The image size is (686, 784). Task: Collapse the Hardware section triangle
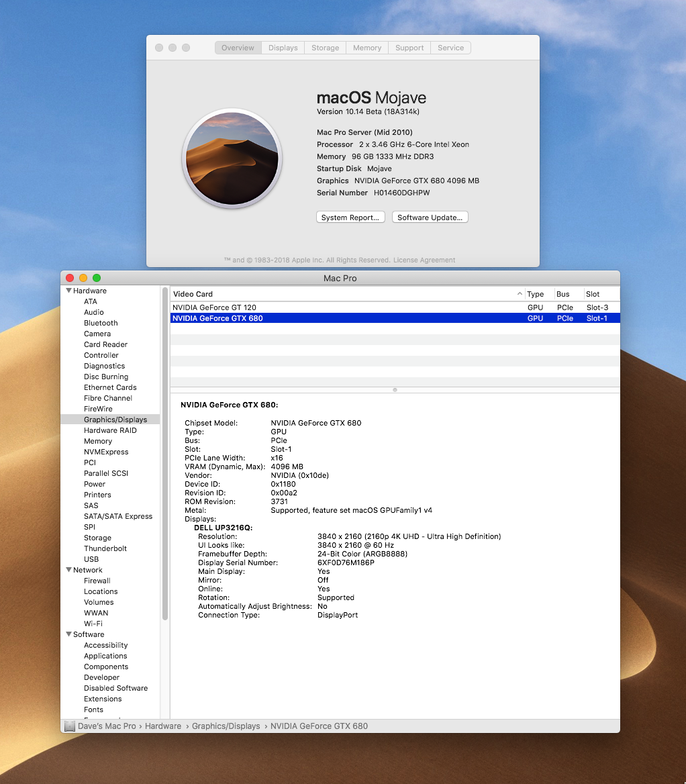(68, 291)
